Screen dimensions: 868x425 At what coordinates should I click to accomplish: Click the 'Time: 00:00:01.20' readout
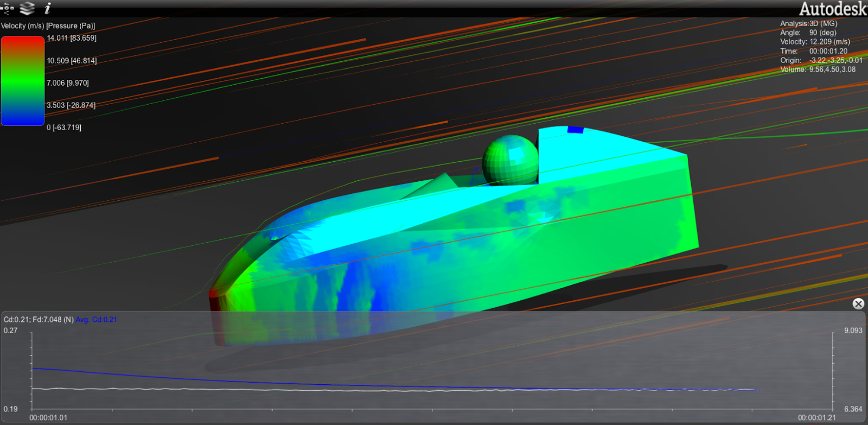(x=813, y=51)
